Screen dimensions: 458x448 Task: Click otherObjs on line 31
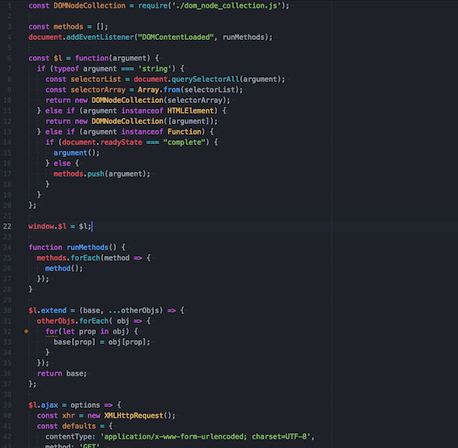click(56, 321)
